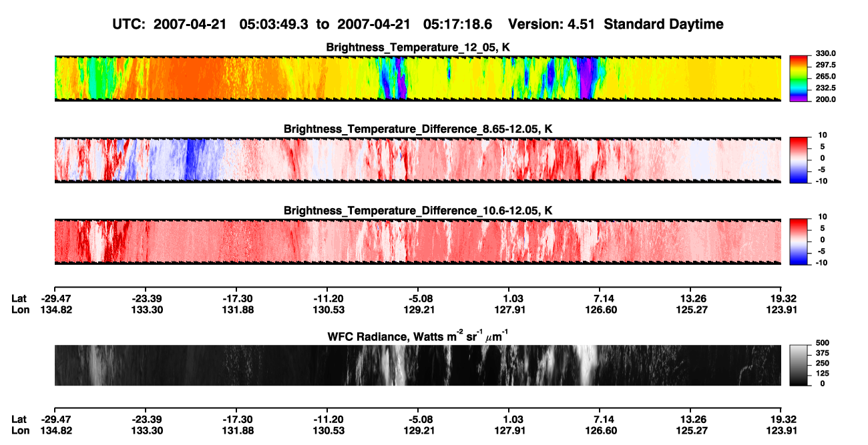
Task: Click the 232.5 colorbar label
Action: pos(825,87)
